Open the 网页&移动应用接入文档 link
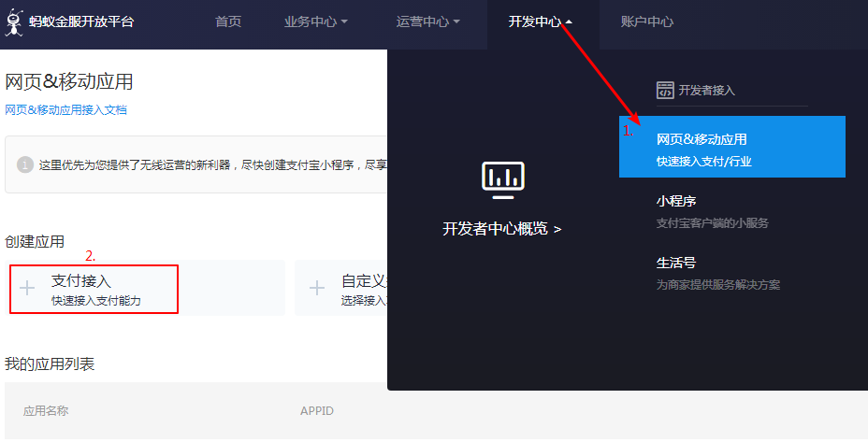 pyautogui.click(x=65, y=110)
